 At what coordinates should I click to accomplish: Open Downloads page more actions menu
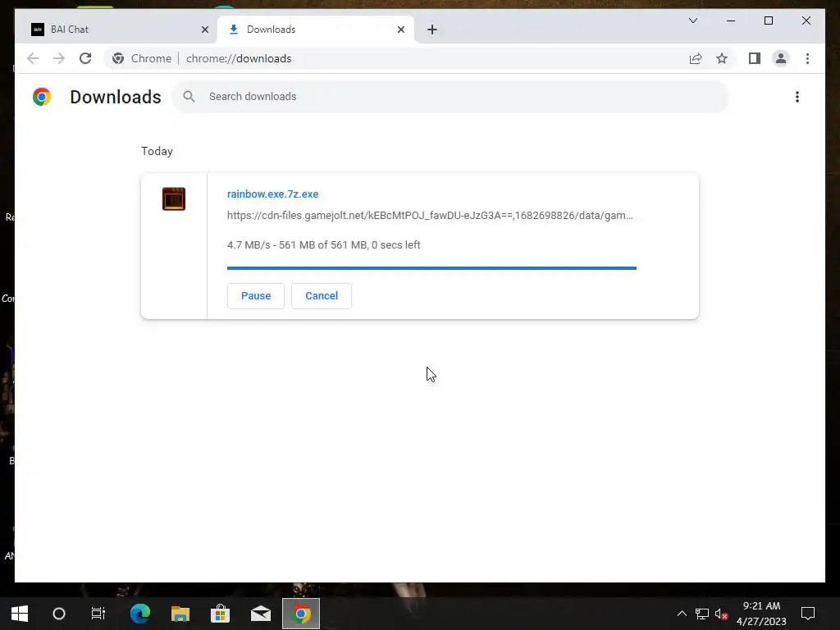(797, 97)
